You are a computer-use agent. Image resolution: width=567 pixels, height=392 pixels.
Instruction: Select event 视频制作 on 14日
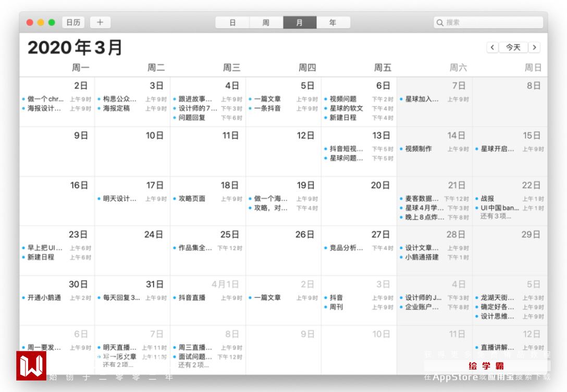pyautogui.click(x=435, y=149)
